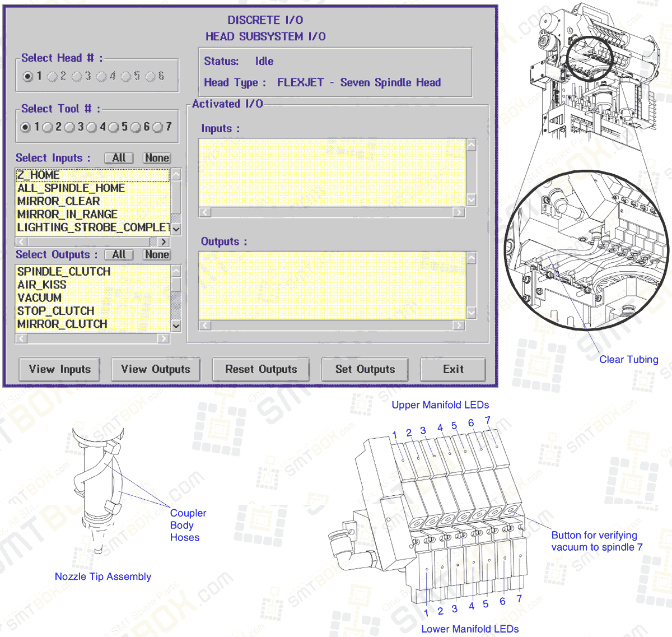Screen dimensions: 672x637
Task: Select All inputs
Action: [119, 158]
